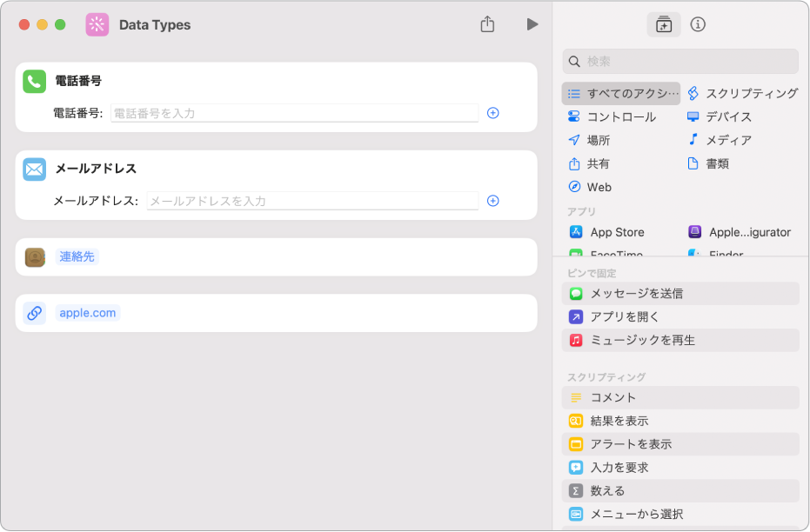Choose アラートを表示 action
Viewport: 810px width, 532px height.
(680, 444)
